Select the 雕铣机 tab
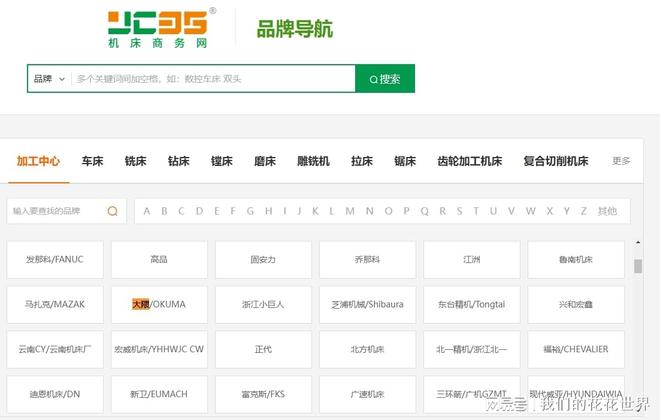 [313, 161]
